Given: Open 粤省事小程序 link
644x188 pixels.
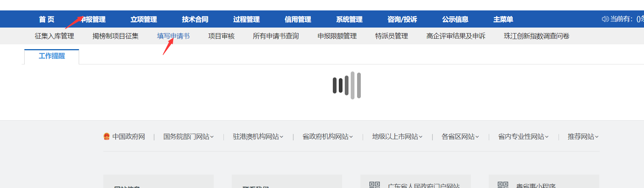Looking at the screenshot, I should [x=536, y=185].
